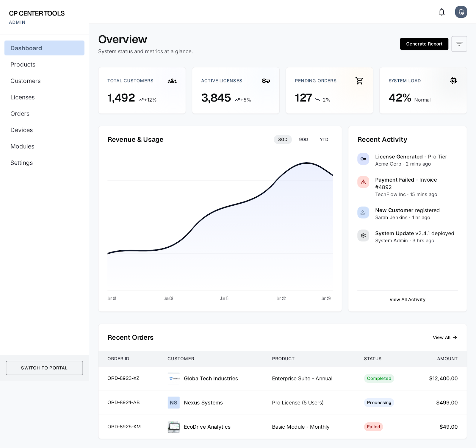
Task: Open order ORD-8924-AB
Action: tap(123, 402)
